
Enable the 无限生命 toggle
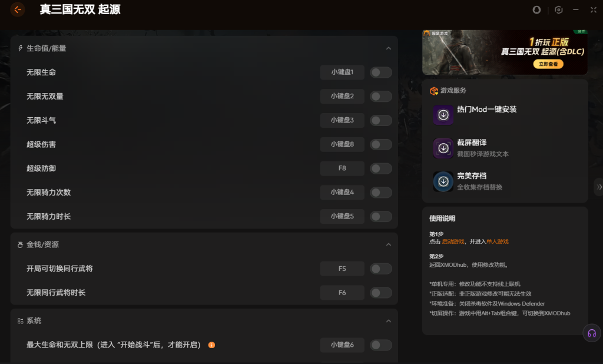coord(380,72)
